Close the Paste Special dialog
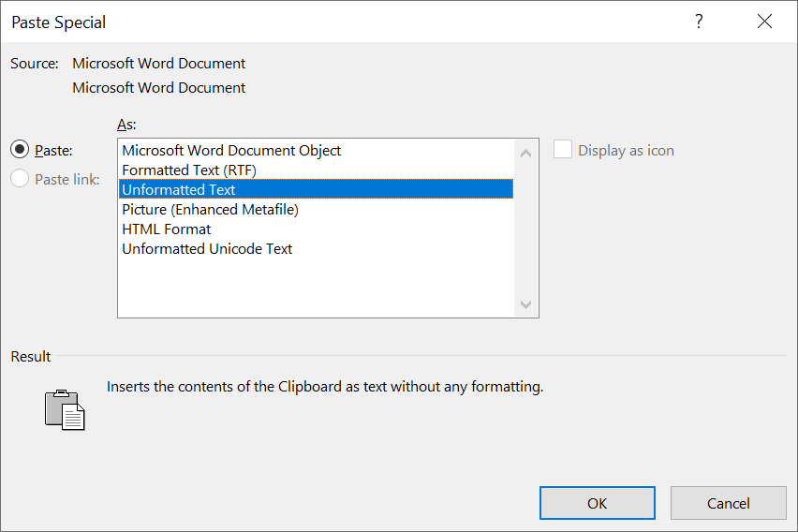The image size is (798, 532). (x=764, y=22)
